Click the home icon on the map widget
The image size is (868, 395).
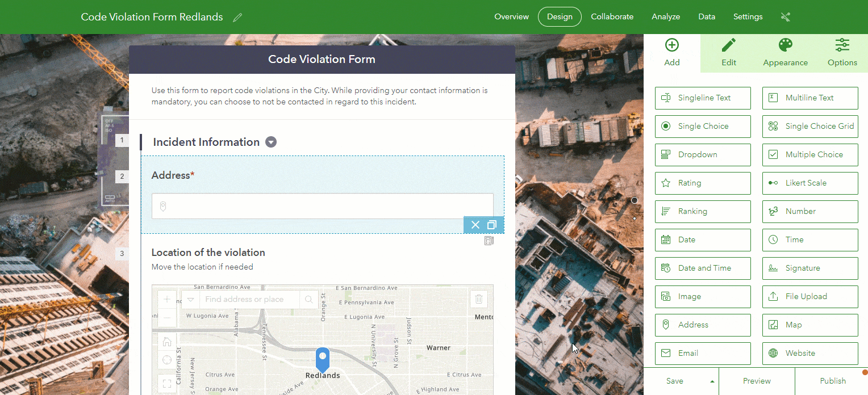166,341
